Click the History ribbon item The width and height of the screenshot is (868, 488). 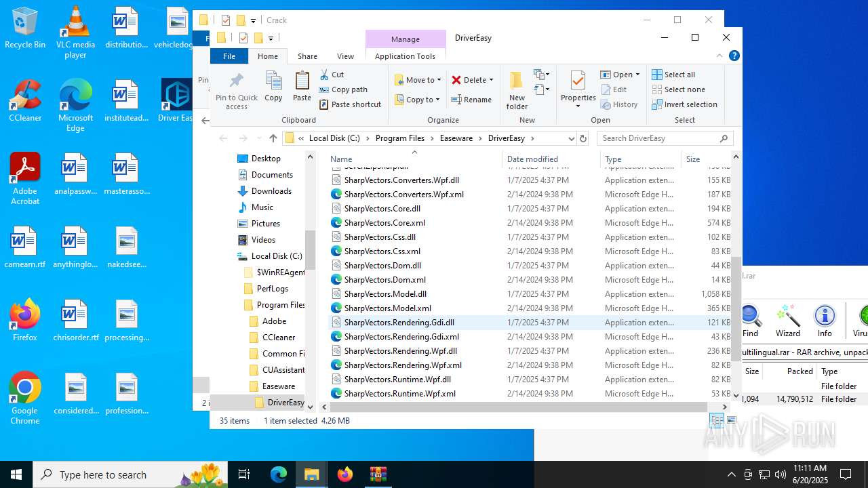(x=620, y=104)
